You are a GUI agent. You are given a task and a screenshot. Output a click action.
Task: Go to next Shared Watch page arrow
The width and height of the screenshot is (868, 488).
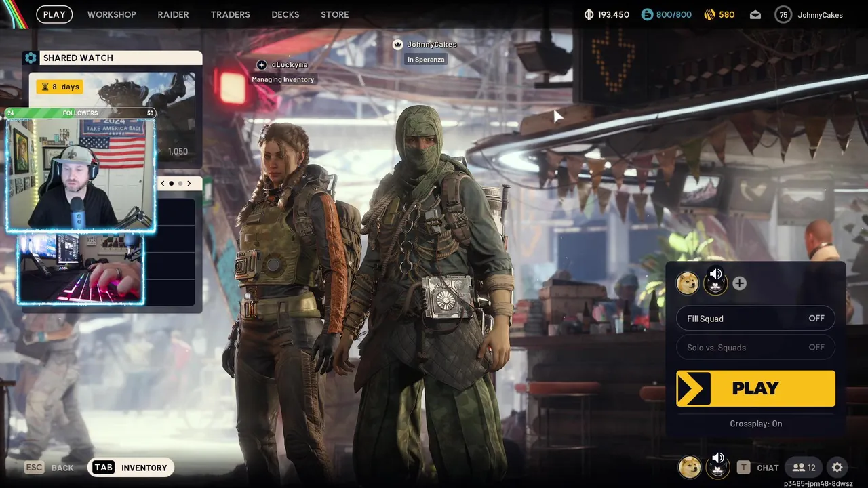click(x=189, y=183)
